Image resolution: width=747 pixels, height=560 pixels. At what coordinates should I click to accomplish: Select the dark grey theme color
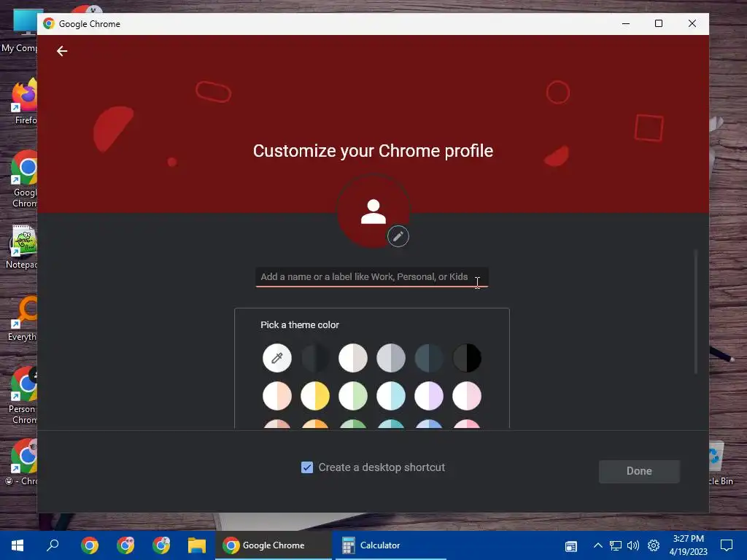click(315, 357)
